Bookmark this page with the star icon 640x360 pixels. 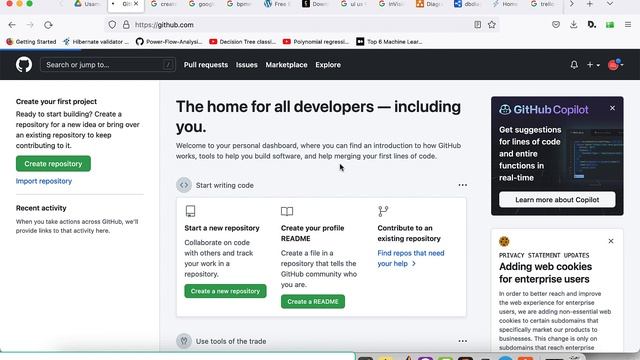[x=492, y=25]
